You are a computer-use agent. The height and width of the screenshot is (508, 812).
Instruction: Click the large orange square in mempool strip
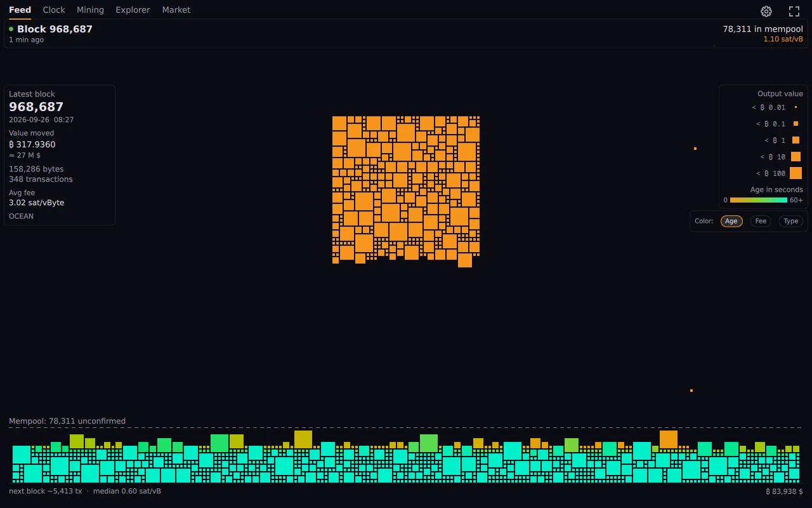[669, 439]
